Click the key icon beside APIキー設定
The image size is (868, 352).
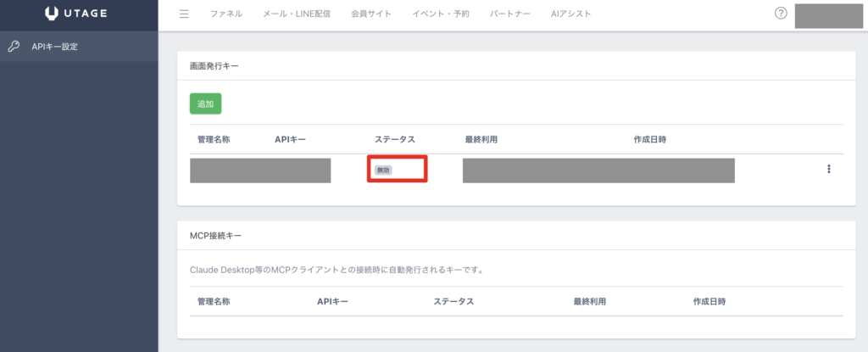coord(14,47)
